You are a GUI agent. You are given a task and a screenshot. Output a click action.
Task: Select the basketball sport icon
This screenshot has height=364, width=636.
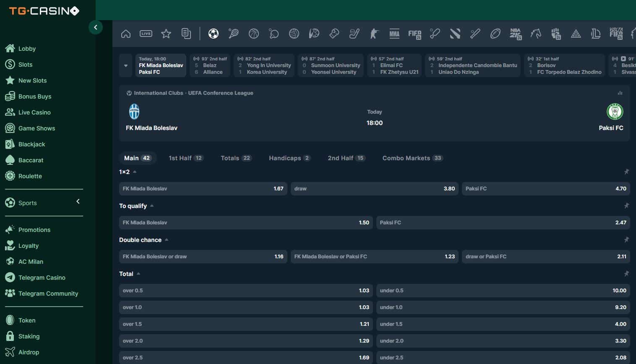click(x=254, y=34)
